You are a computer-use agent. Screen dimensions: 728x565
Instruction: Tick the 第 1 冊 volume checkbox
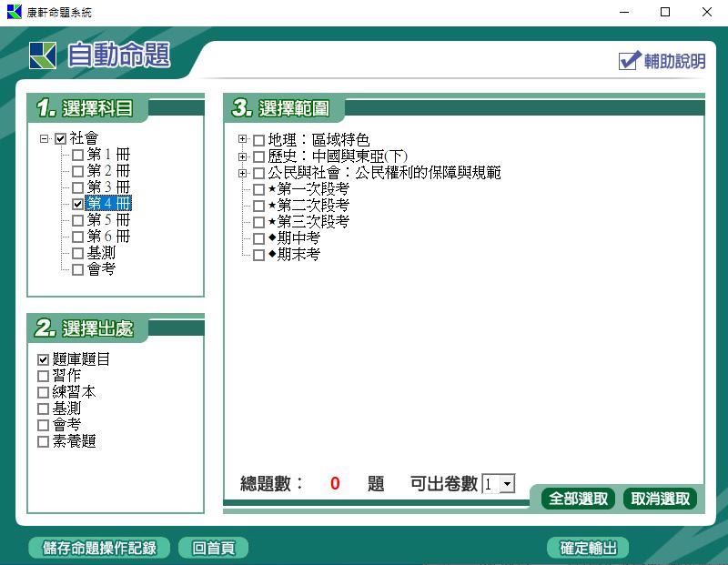(77, 155)
